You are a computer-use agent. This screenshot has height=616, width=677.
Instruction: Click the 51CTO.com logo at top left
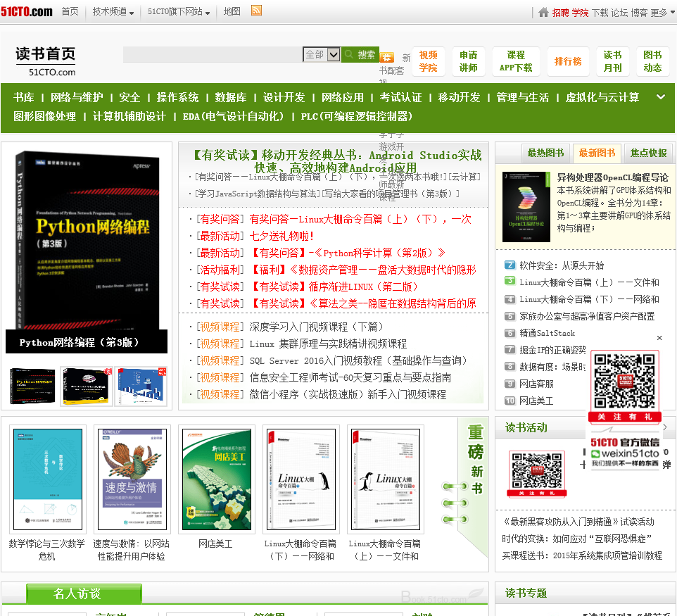27,11
